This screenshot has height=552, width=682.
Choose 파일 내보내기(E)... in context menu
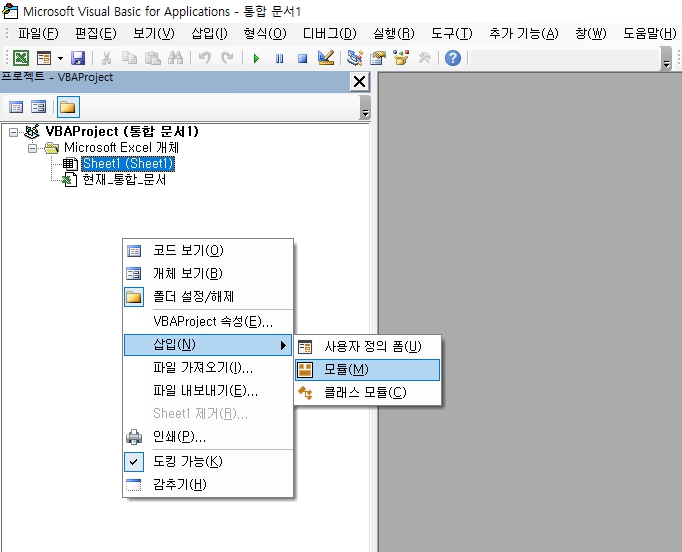(x=208, y=391)
